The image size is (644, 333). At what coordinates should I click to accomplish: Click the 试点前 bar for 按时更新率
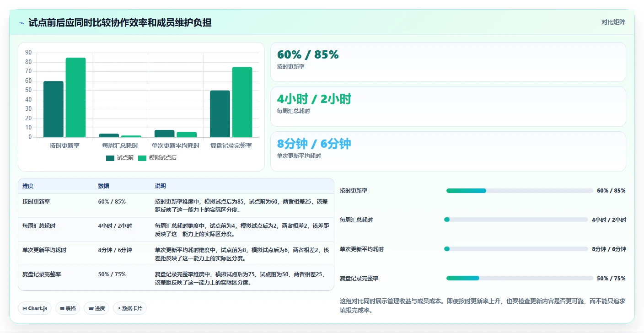[x=54, y=109]
